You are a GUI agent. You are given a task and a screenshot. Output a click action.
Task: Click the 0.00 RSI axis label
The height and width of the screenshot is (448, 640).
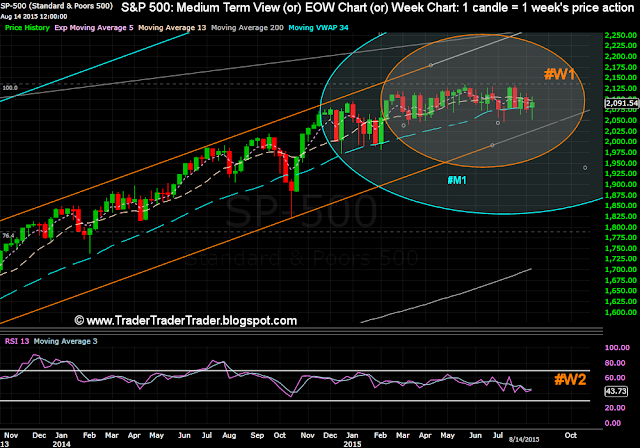point(613,423)
